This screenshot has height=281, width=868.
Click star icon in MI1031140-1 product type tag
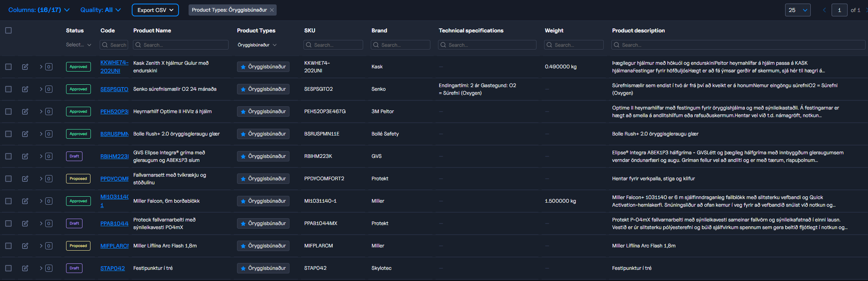243,201
